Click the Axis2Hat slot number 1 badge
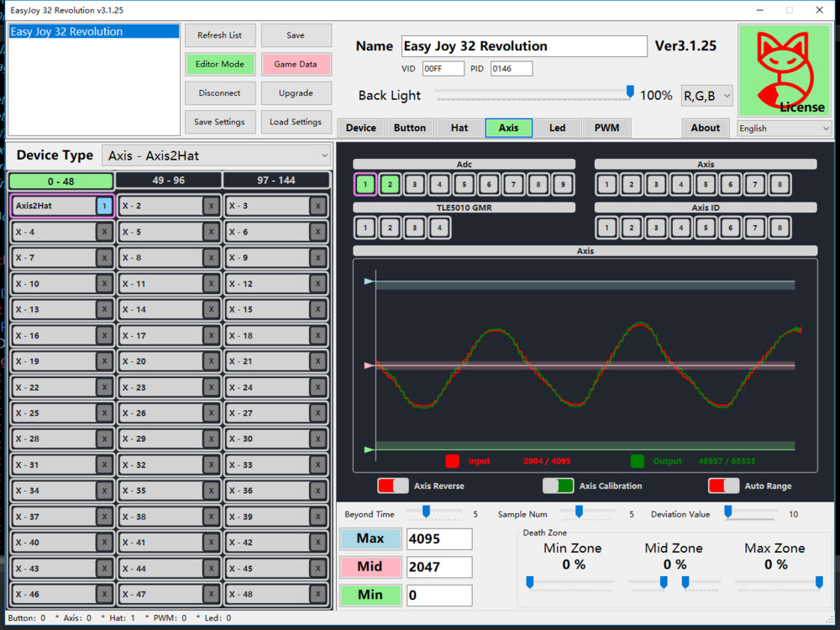 [x=104, y=206]
